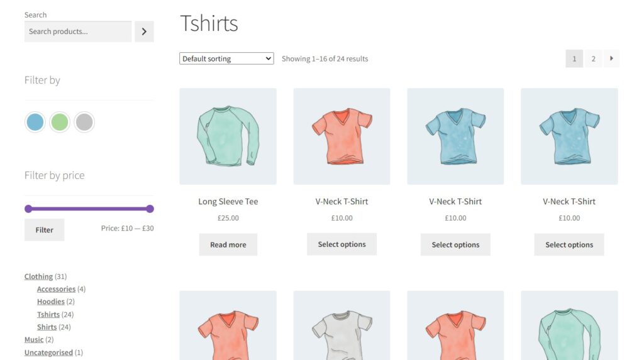Click the right price slider handle
Image resolution: width=644 pixels, height=360 pixels.
pyautogui.click(x=150, y=209)
